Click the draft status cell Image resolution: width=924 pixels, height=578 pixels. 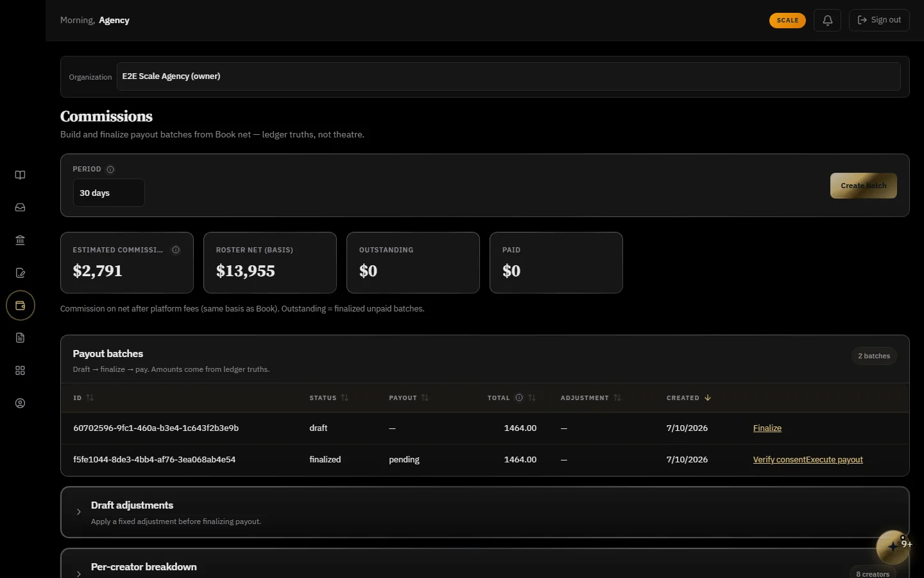(318, 428)
